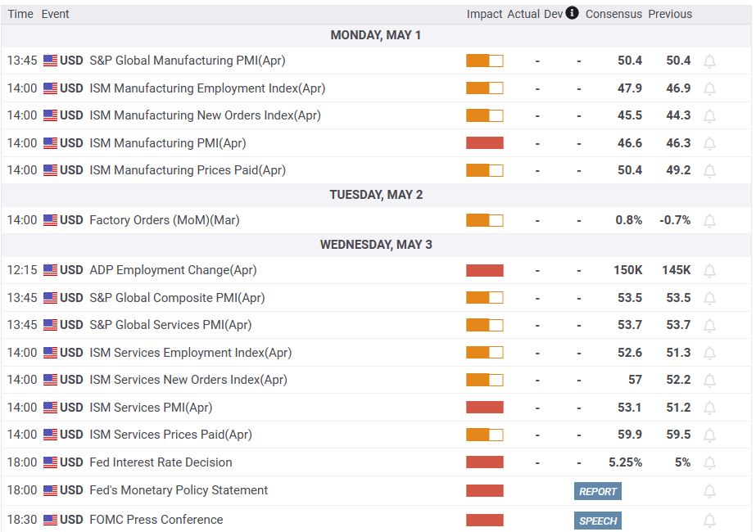Click the info icon beside Dev header
The width and height of the screenshot is (756, 532).
pyautogui.click(x=572, y=13)
